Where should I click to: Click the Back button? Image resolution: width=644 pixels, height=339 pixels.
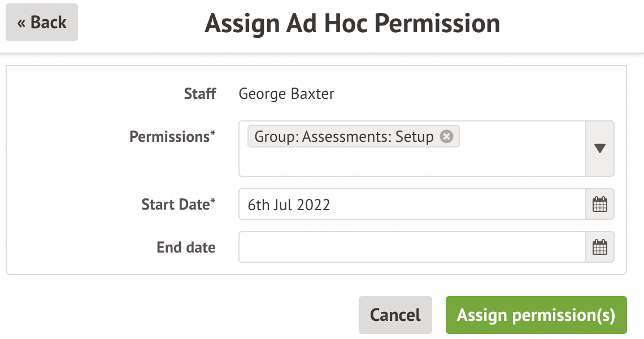click(42, 23)
